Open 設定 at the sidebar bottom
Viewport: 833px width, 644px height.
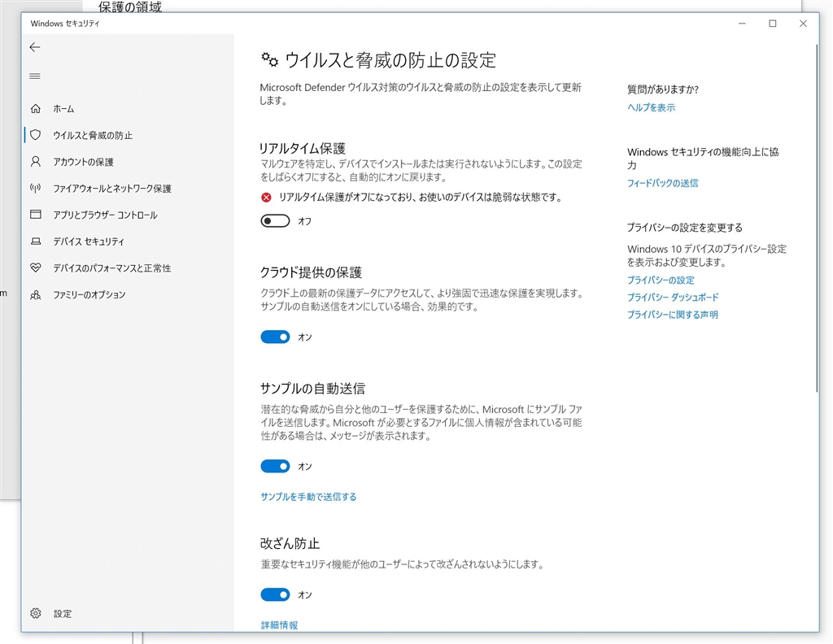click(x=128, y=613)
